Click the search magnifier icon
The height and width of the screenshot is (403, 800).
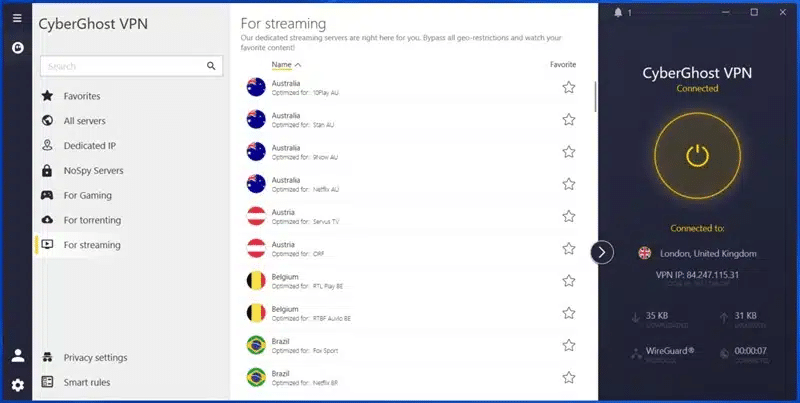coord(211,66)
